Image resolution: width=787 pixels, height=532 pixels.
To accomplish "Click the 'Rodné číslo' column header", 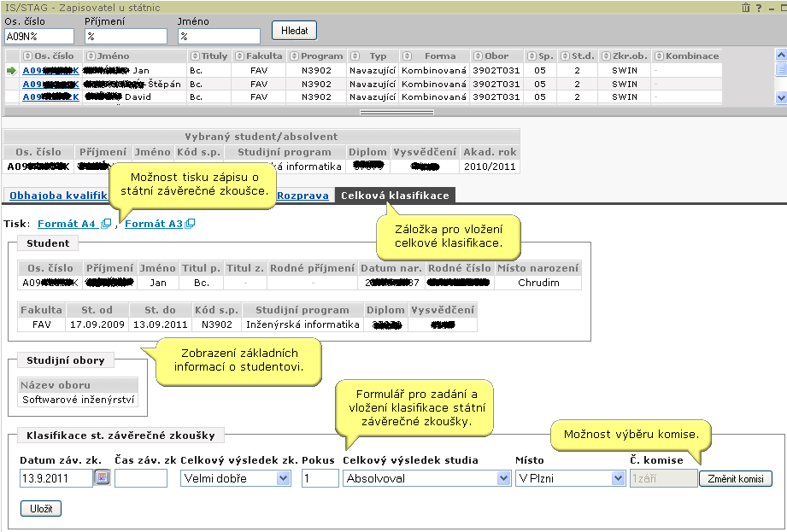I will tap(459, 268).
